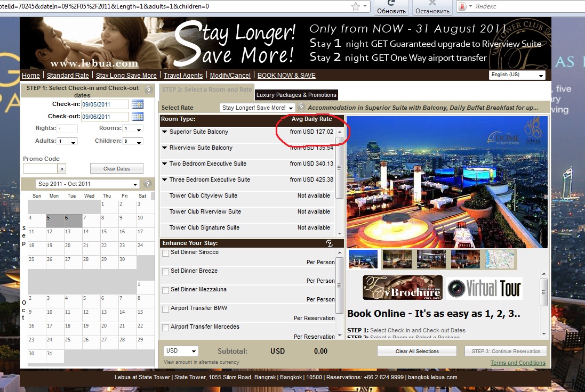Image resolution: width=585 pixels, height=392 pixels.
Task: Open the TvBrochure banner
Action: click(x=402, y=288)
